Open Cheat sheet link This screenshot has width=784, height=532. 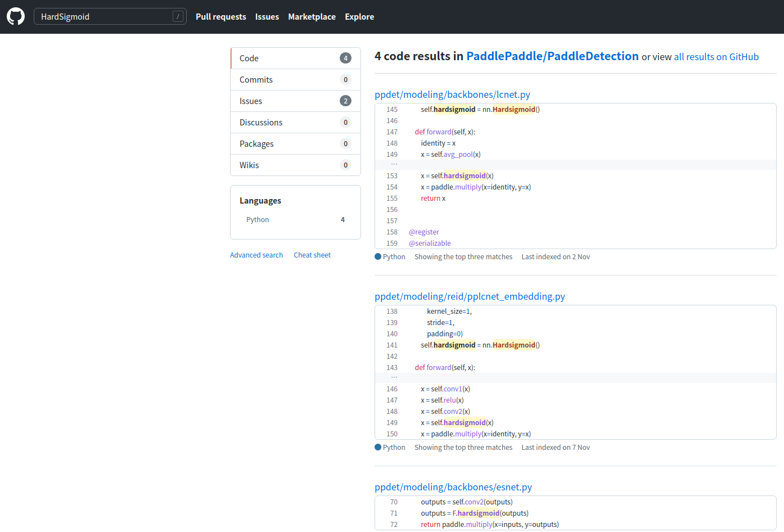pos(312,255)
